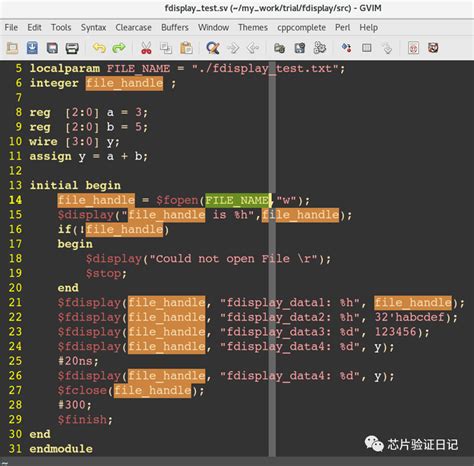The width and height of the screenshot is (474, 466).
Task: Click the Load session icon
Action: [279, 48]
